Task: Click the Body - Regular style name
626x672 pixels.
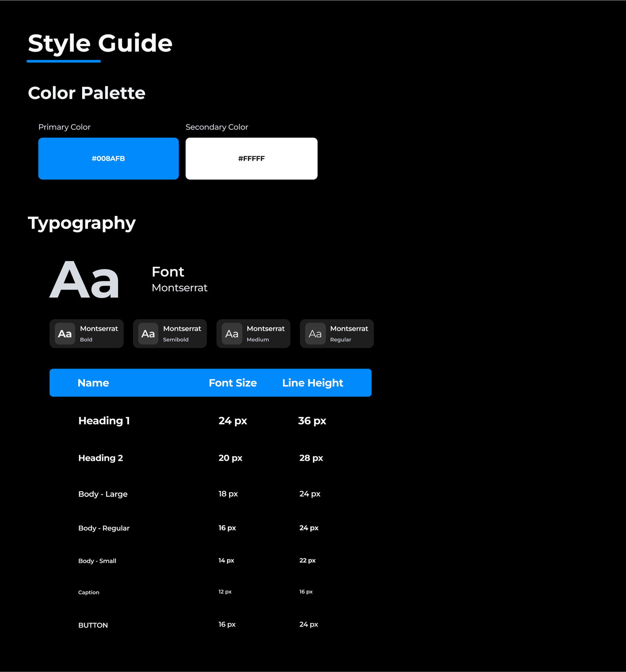Action: click(104, 528)
